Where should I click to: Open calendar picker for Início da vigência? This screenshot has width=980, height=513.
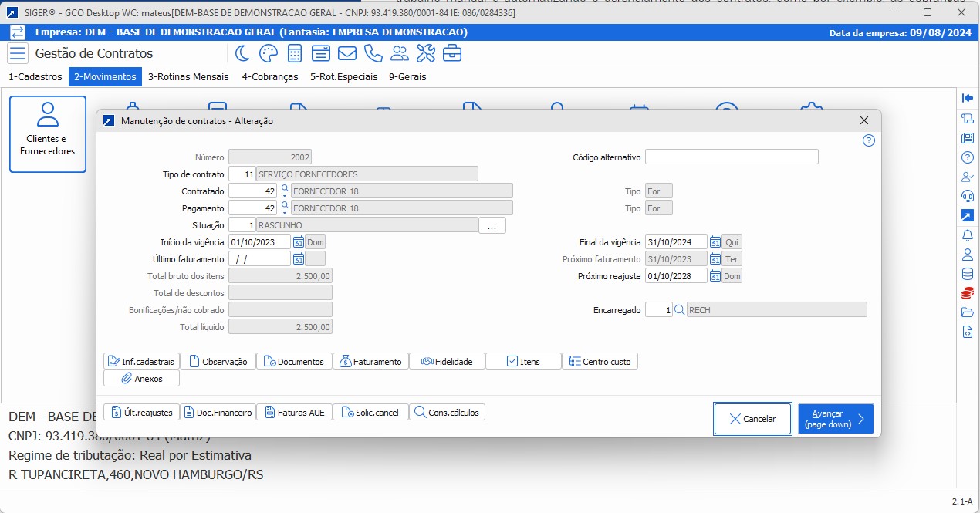(x=299, y=242)
